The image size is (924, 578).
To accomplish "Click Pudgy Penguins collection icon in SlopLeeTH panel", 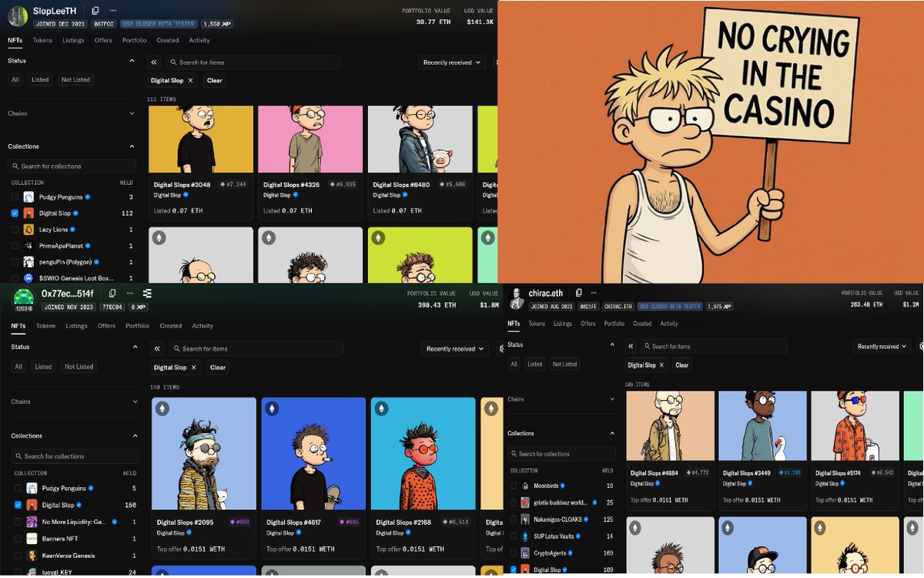I will (29, 197).
